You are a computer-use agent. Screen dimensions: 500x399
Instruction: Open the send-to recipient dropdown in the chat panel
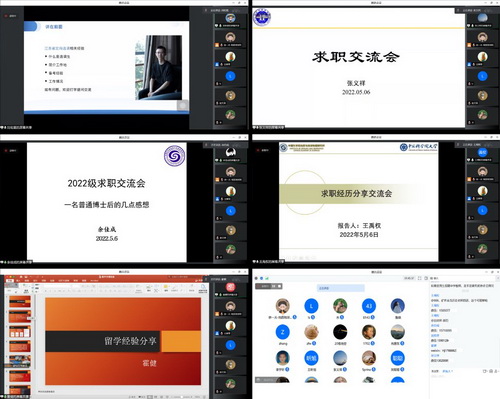click(447, 371)
